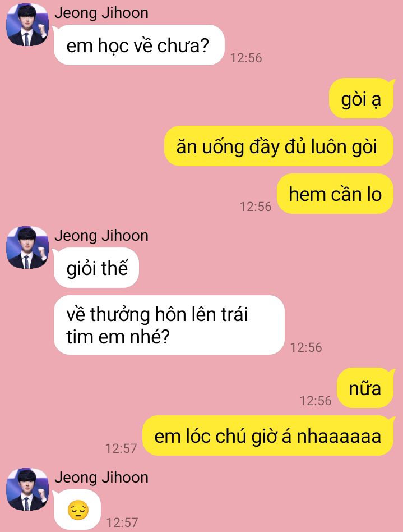
Task: Select the 'hem cần lo' message bubble
Action: 335,194
